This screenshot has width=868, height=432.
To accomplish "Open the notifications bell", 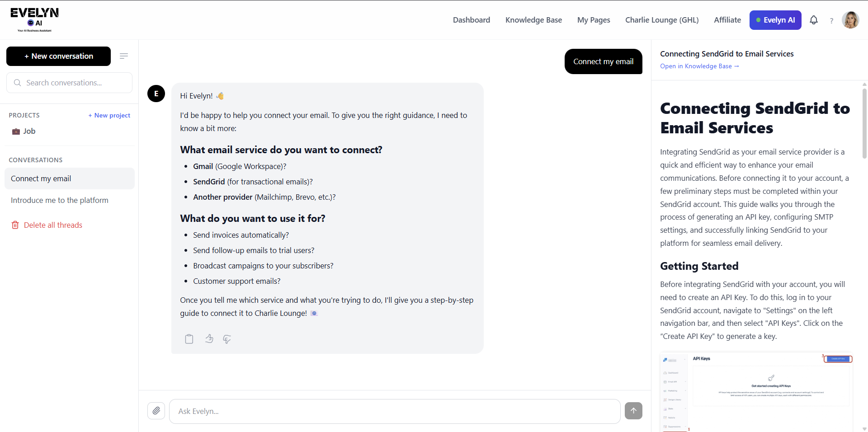I will pyautogui.click(x=814, y=20).
